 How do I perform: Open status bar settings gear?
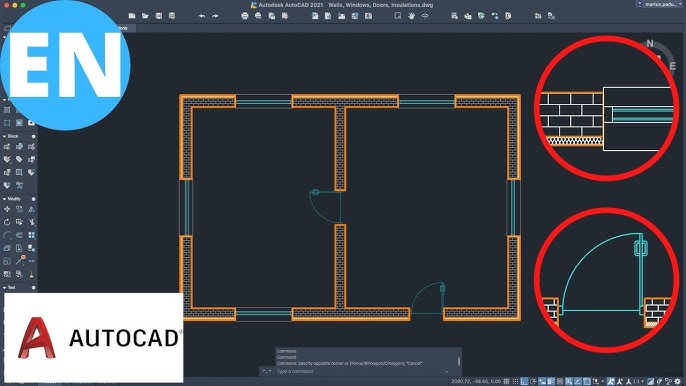[x=678, y=382]
